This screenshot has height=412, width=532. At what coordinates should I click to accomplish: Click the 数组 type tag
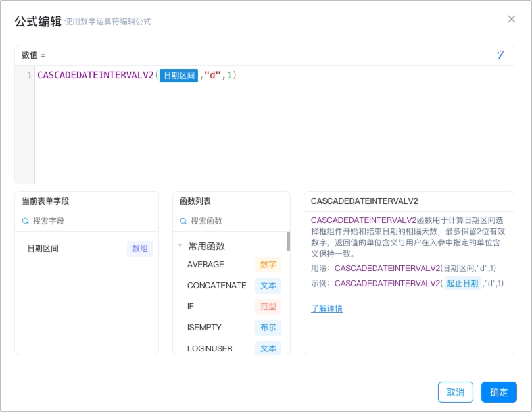click(140, 249)
